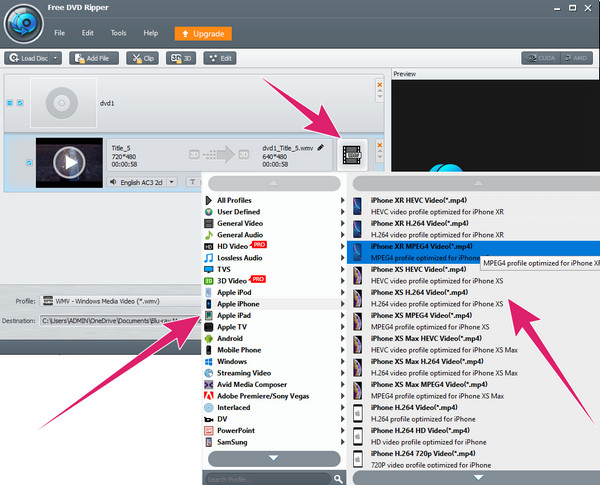Select the Apple iPod category

point(274,292)
